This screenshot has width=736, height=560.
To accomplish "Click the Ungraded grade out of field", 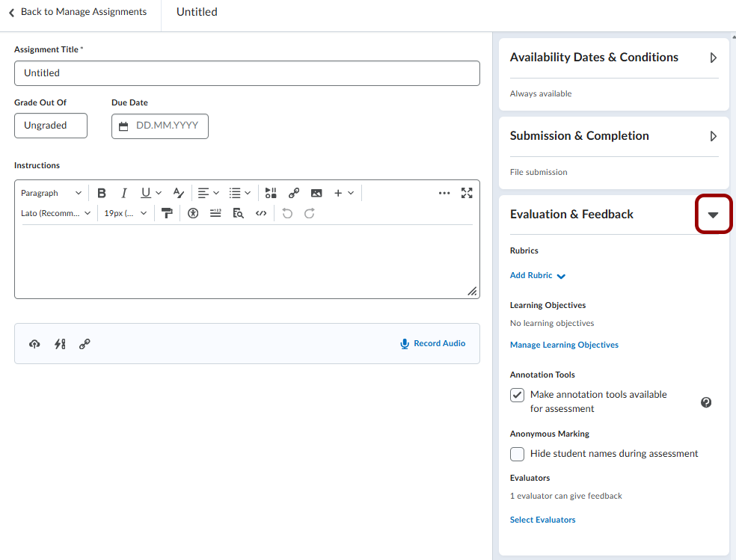I will [51, 126].
